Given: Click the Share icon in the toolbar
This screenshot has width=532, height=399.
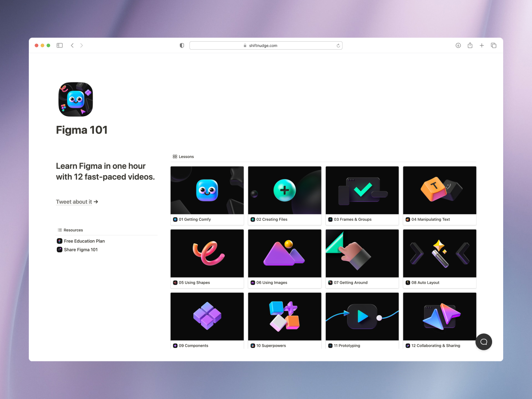Looking at the screenshot, I should pos(470,45).
